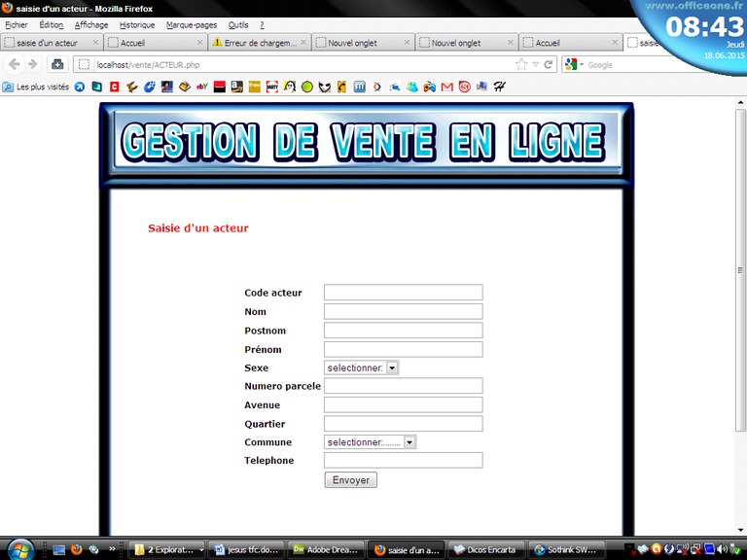The image size is (747, 560).
Task: Click the Prénom input field
Action: pos(403,350)
